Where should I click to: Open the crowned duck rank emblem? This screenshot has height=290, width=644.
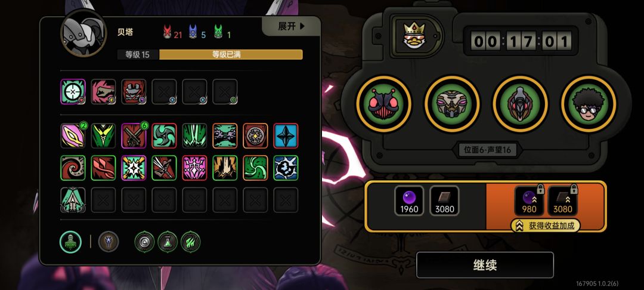click(x=414, y=35)
